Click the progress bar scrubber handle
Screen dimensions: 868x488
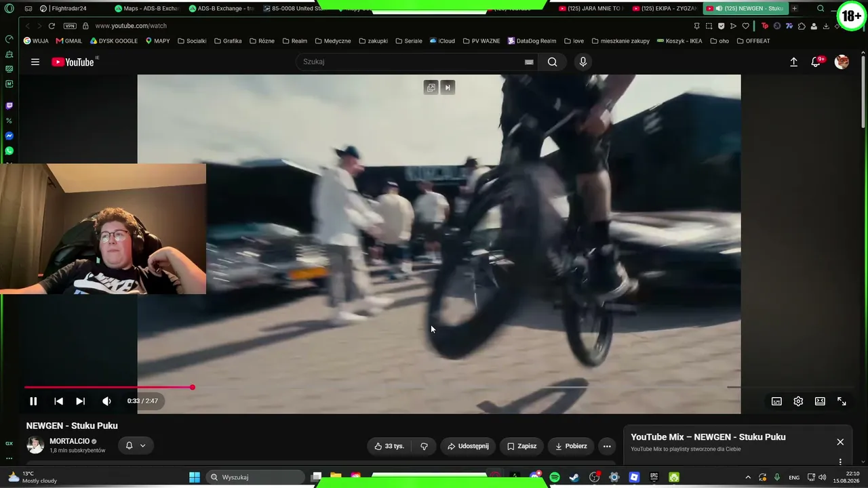tap(193, 387)
